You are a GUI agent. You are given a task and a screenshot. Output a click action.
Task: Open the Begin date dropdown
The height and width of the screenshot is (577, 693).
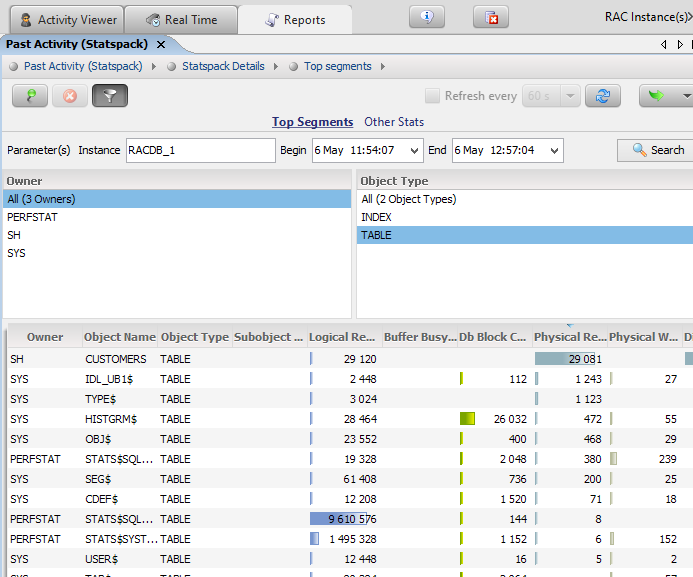point(412,151)
